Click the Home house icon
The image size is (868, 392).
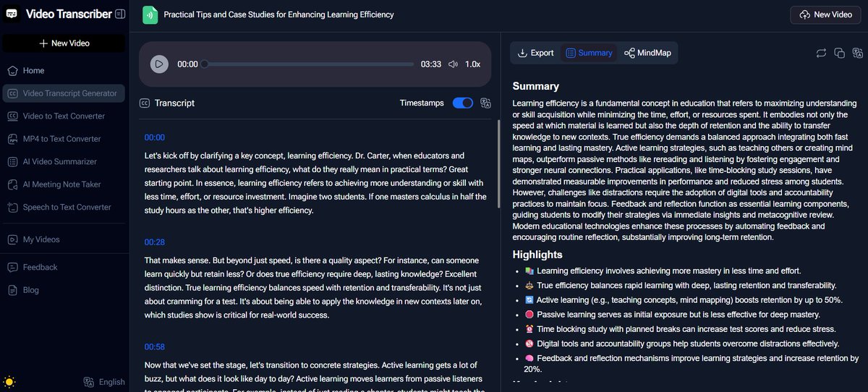point(12,71)
